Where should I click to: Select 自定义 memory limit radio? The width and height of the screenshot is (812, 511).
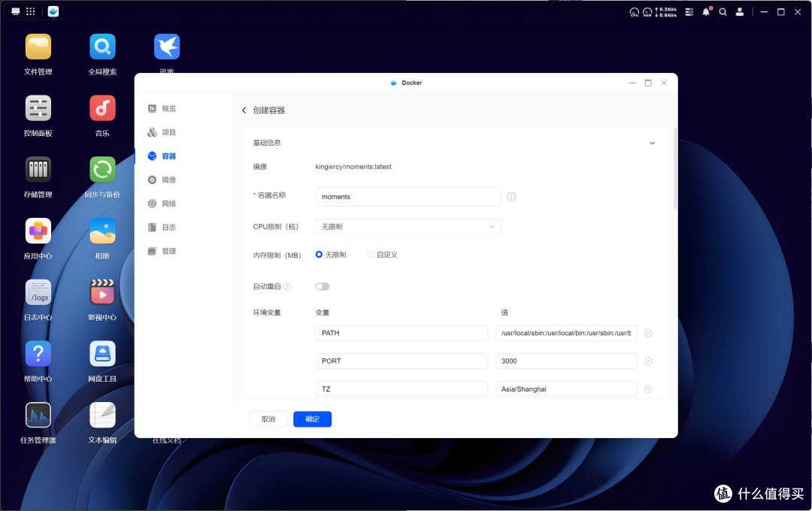370,254
